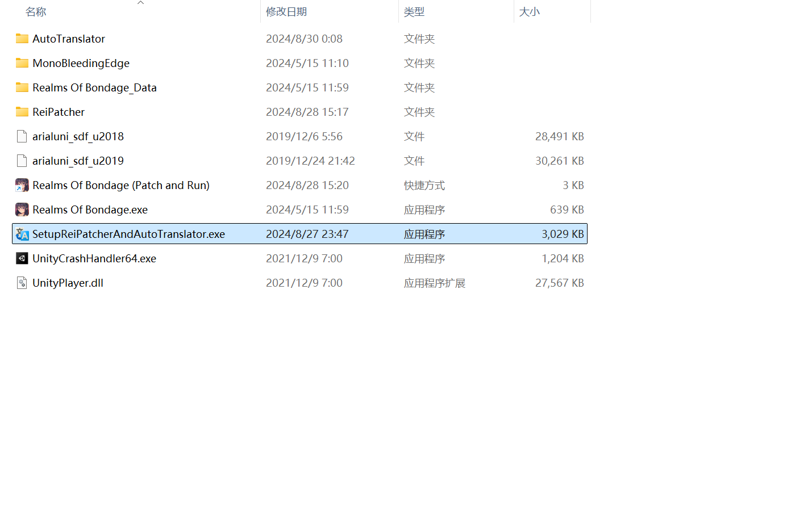
Task: Click the 3,029 KB size cell
Action: (563, 234)
